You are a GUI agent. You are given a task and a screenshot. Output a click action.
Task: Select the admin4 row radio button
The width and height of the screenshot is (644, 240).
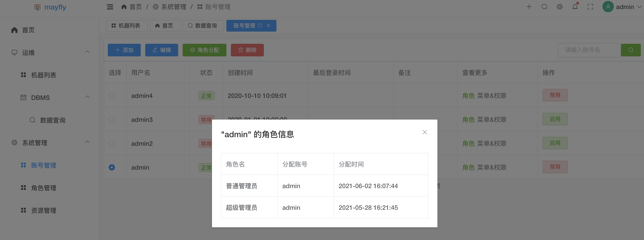pyautogui.click(x=112, y=96)
